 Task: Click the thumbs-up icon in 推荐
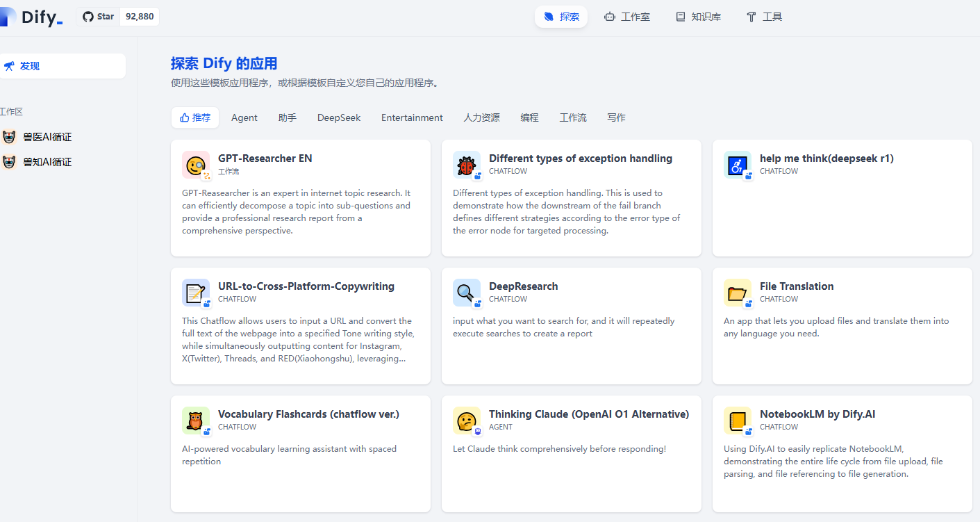coord(184,117)
